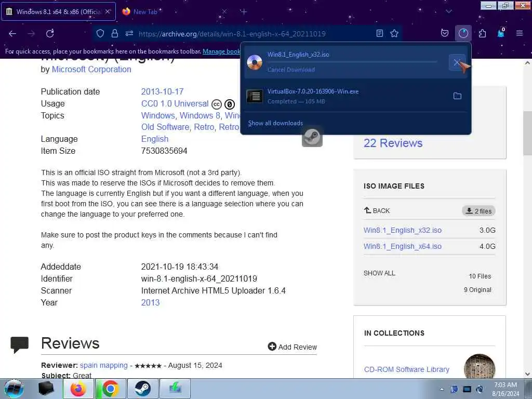Show VirtualBox installer in folder icon

click(457, 96)
